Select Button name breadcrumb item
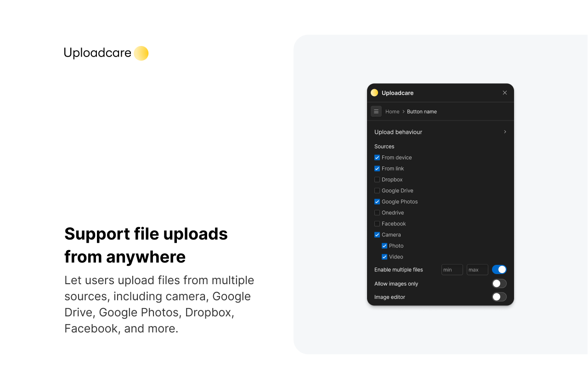The image size is (588, 389). coord(422,112)
